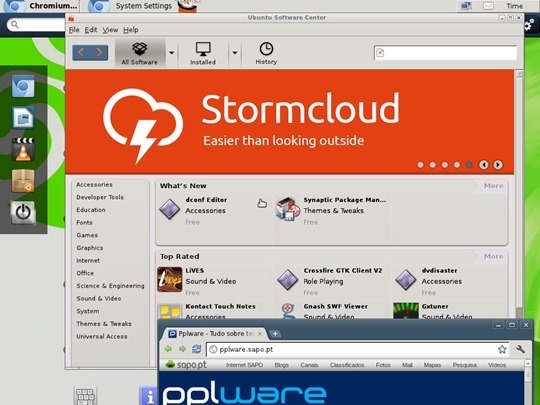Screen dimensions: 540x405
Task: Select the fourth banner pagination dot
Action: pos(457,165)
